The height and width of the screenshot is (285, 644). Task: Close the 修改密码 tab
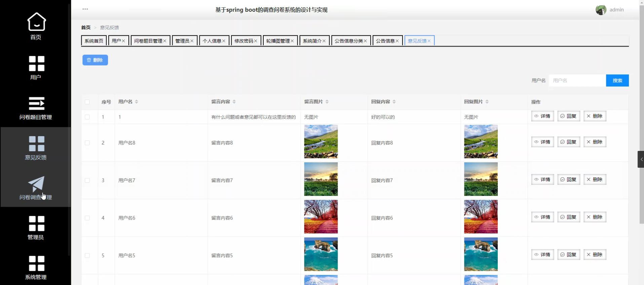tap(256, 41)
